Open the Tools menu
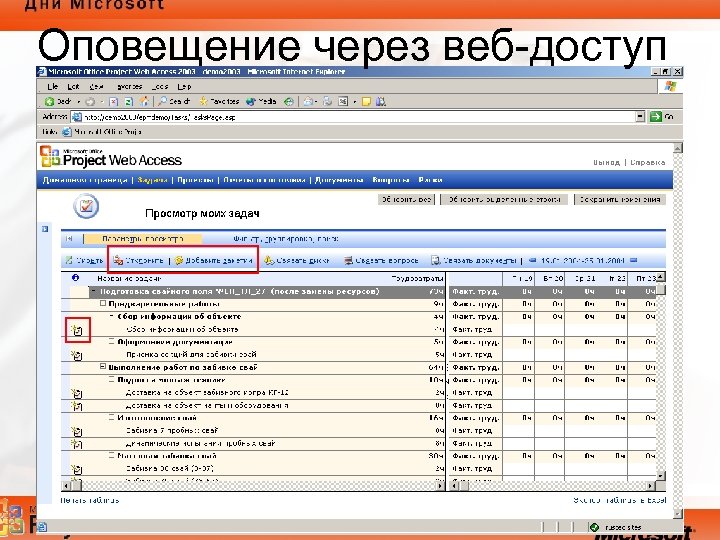 [x=160, y=86]
